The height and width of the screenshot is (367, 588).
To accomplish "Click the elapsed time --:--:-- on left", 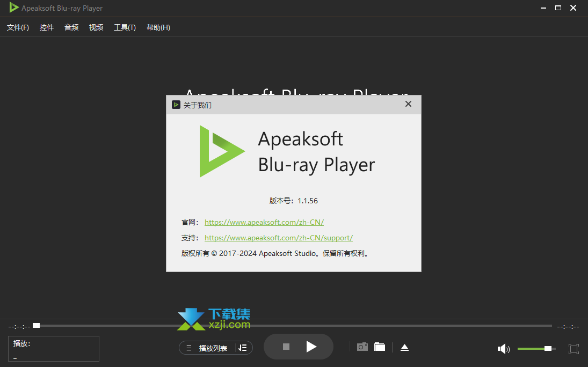I will (19, 327).
